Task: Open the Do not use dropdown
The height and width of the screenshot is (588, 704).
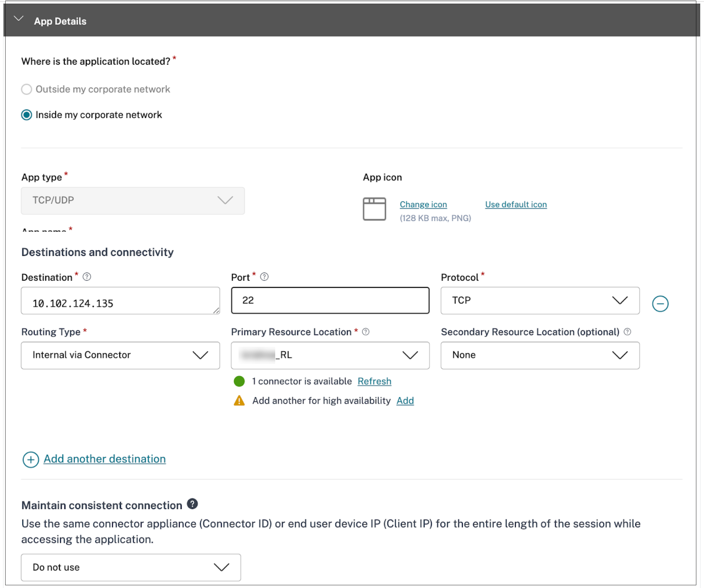Action: click(131, 567)
